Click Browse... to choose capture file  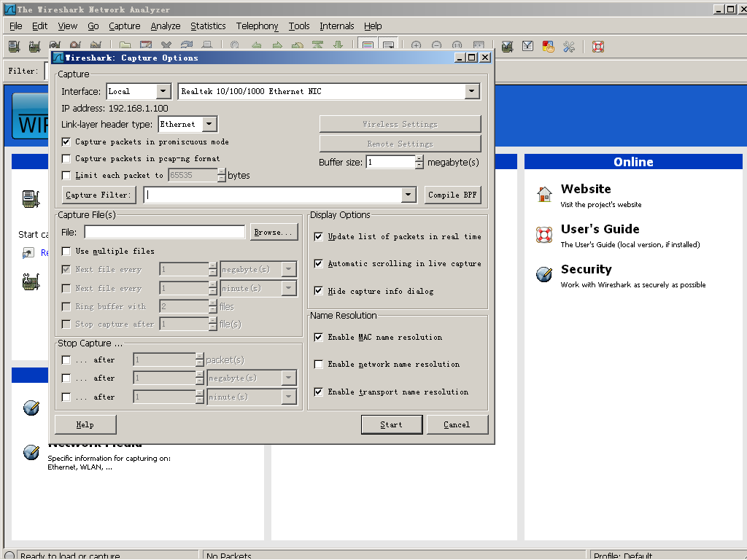click(x=274, y=232)
